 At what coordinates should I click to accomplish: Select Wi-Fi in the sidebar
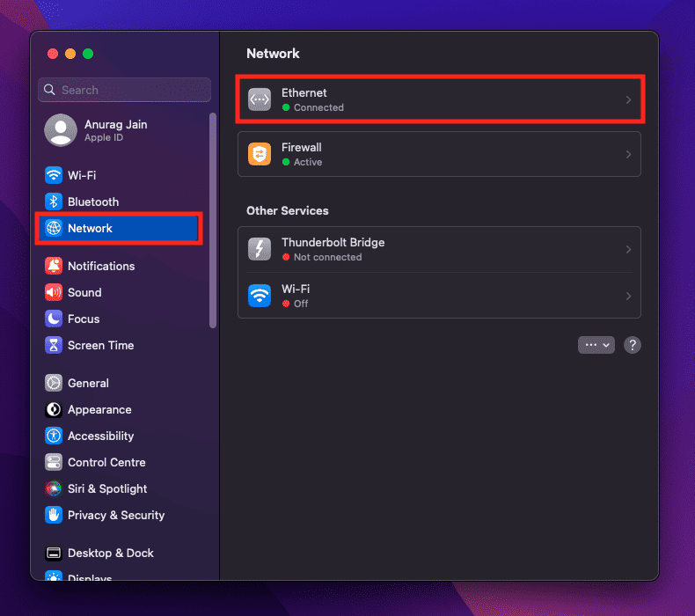82,175
